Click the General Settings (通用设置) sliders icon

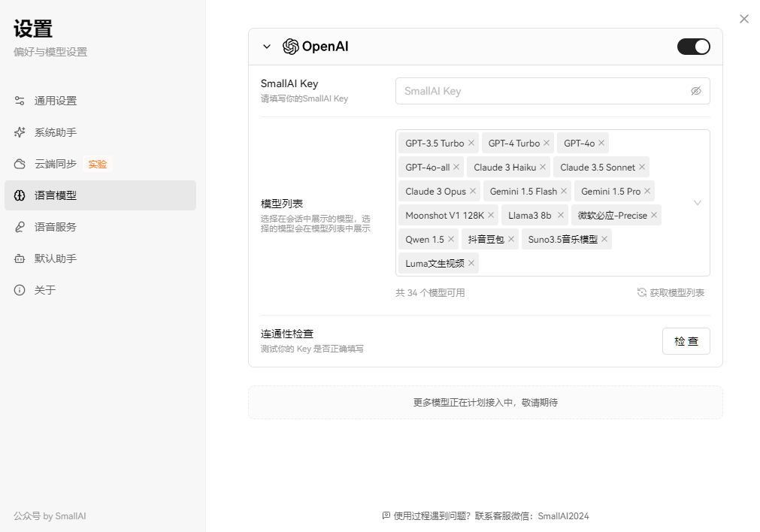(20, 101)
